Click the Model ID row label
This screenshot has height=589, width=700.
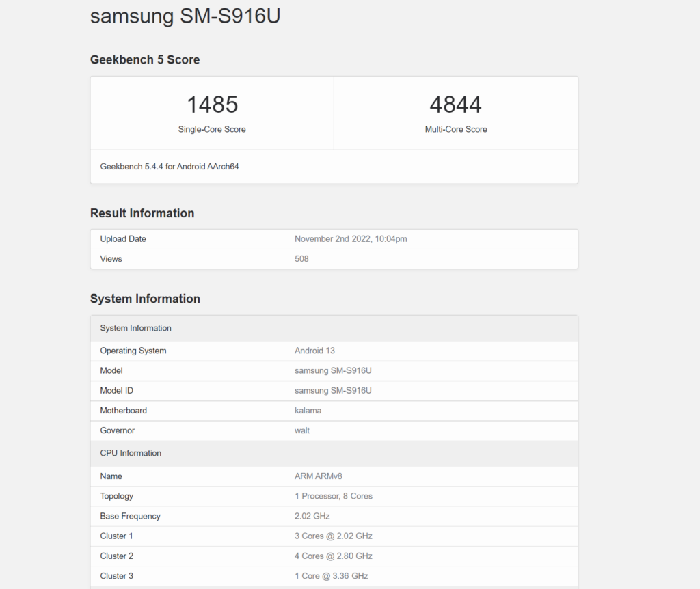tap(116, 390)
